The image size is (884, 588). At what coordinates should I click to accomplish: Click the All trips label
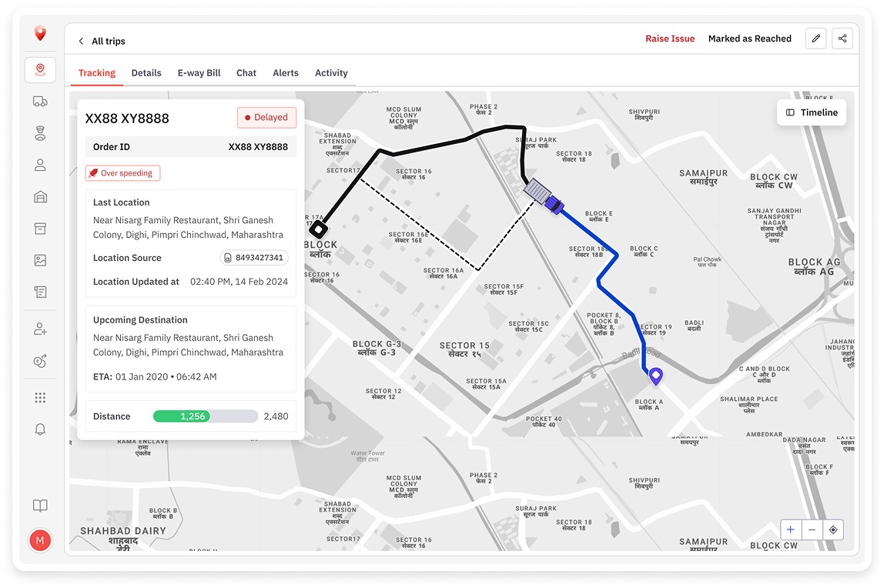pos(109,41)
